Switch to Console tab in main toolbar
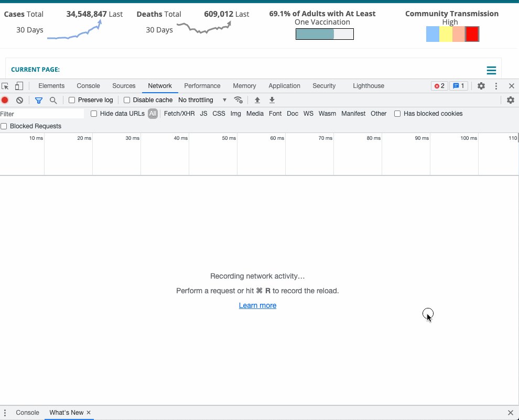Viewport: 519px width, 420px height. (x=88, y=86)
